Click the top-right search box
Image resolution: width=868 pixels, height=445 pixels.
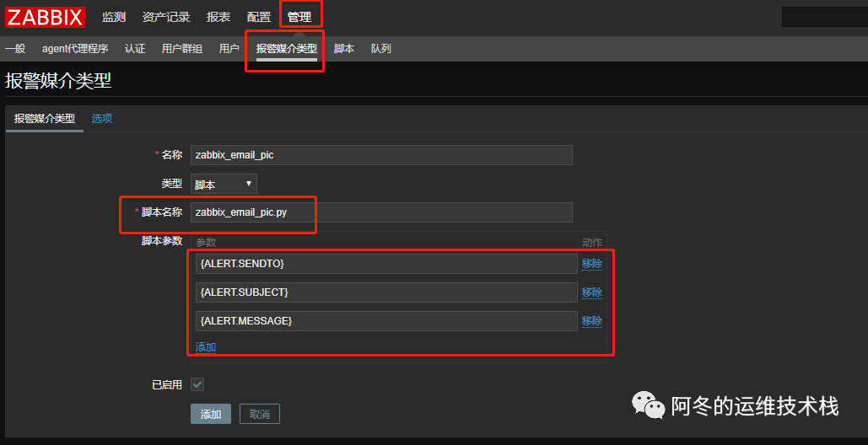click(825, 17)
